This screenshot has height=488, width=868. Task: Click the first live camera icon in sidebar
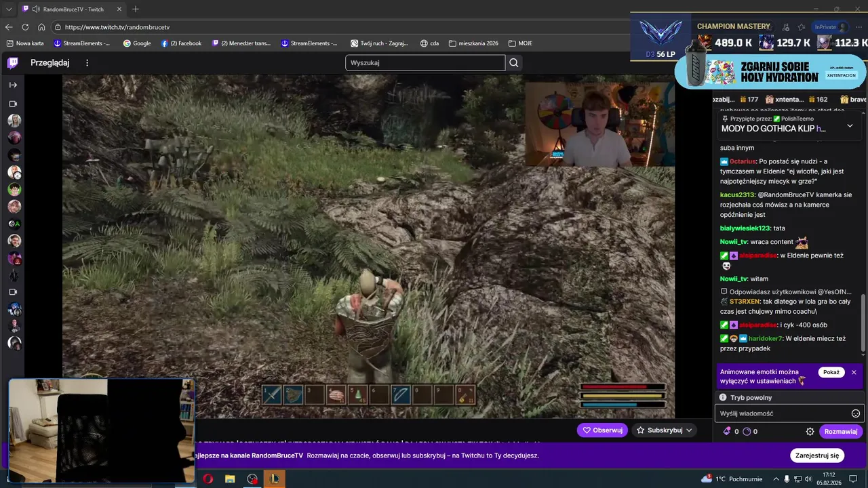(13, 104)
